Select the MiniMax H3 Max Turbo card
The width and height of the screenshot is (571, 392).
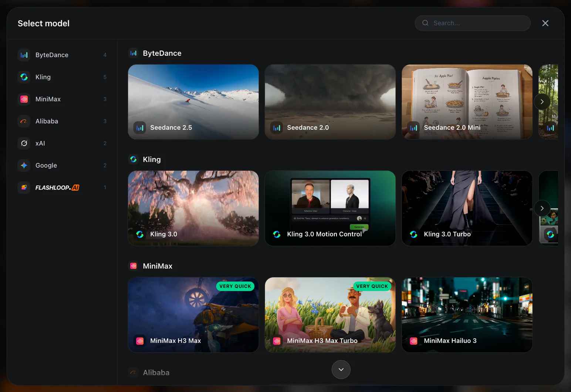[x=330, y=315]
